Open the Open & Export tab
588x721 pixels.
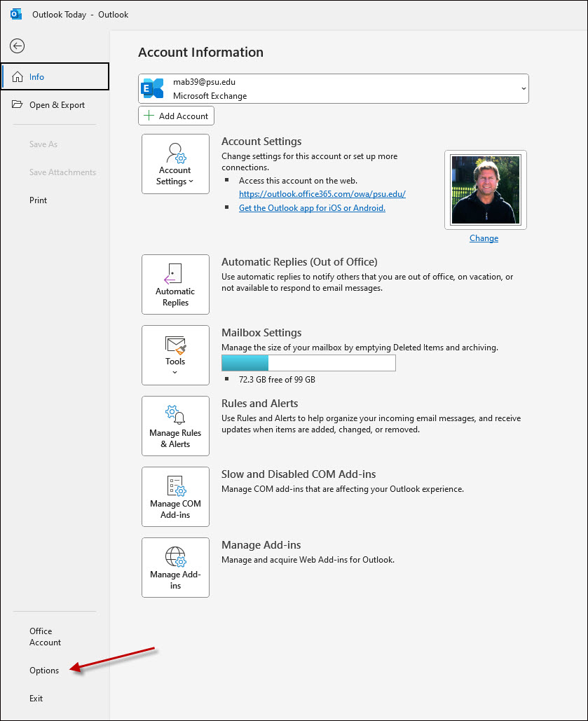pyautogui.click(x=55, y=105)
